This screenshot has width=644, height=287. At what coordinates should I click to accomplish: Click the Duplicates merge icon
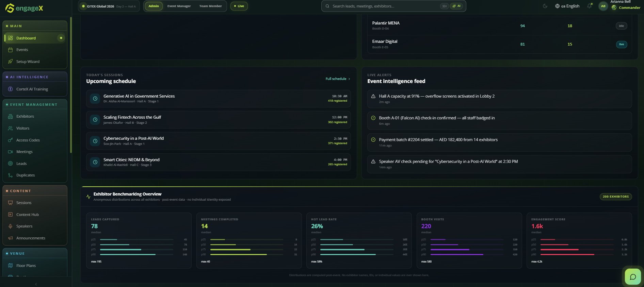[10, 175]
